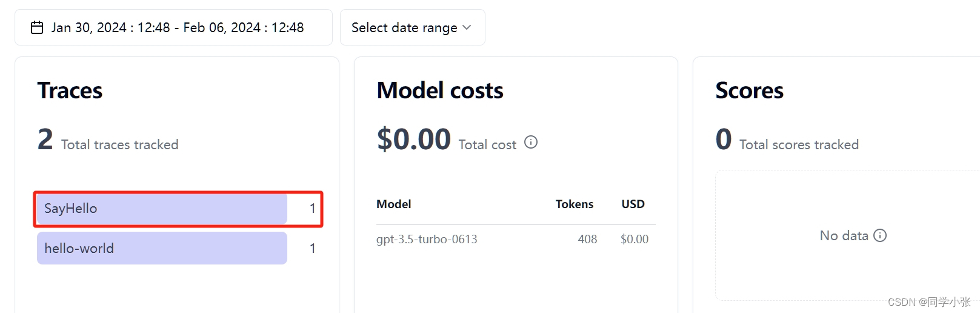Click the info icon next to No data

880,235
